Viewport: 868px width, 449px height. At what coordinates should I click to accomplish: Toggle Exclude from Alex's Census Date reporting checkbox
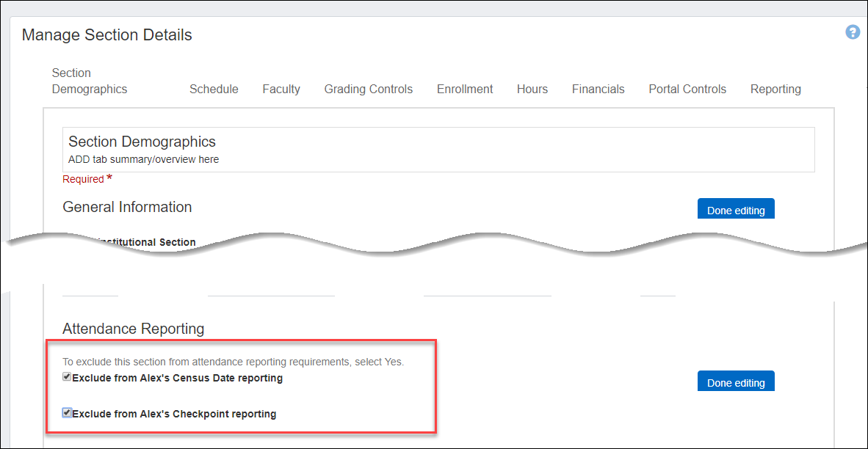pyautogui.click(x=67, y=377)
